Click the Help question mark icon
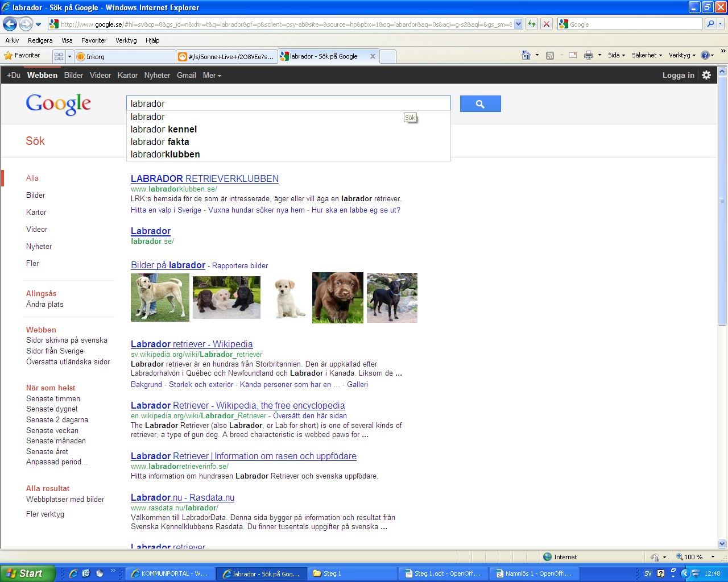This screenshot has width=728, height=582. pos(705,55)
